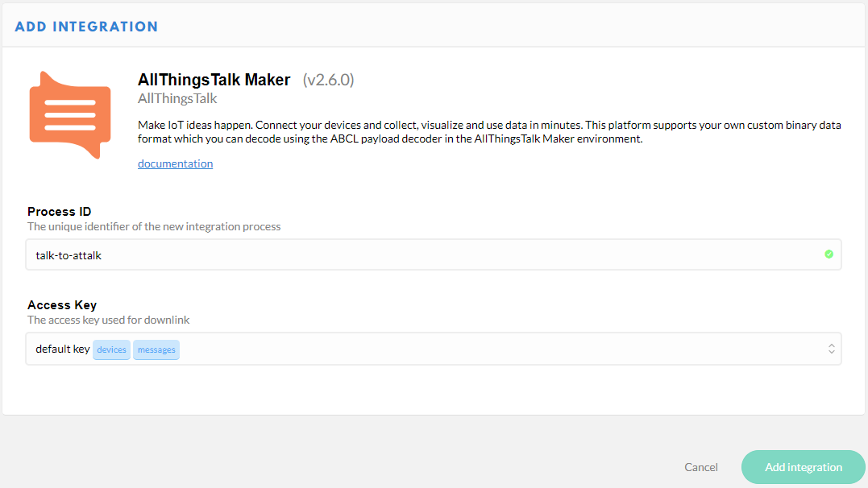Click the AllThingsTalk Maker heading
Image resolution: width=868 pixels, height=488 pixels.
214,80
